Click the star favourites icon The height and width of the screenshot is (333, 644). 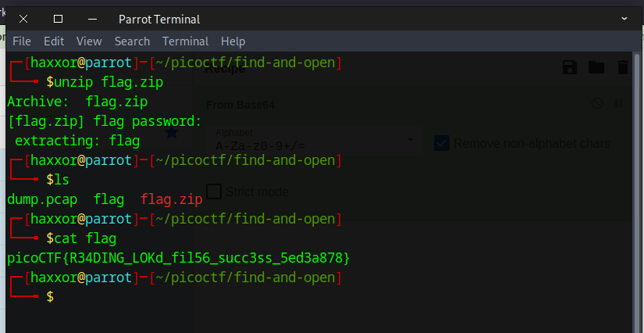171,132
